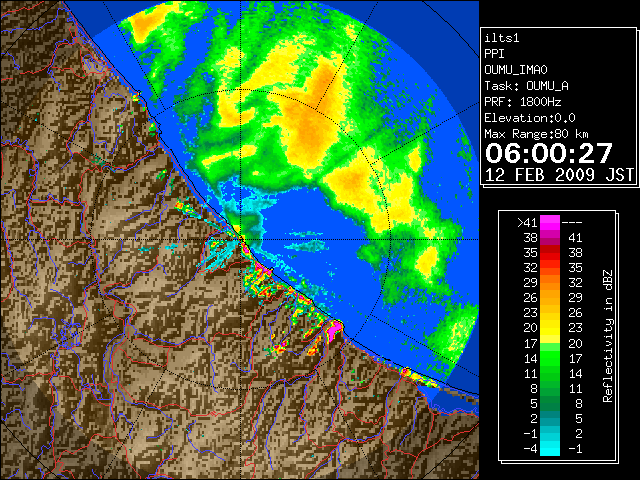Click the 'PPI' scan type text
The image size is (640, 480).
494,54
